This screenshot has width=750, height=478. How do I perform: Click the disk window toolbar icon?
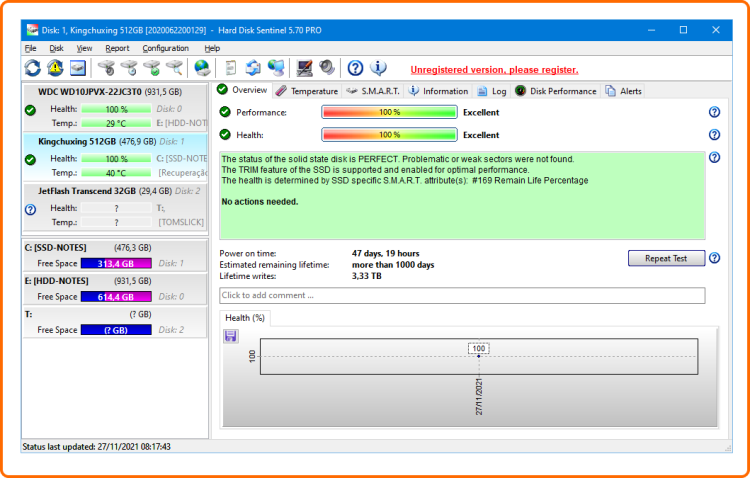pos(77,68)
